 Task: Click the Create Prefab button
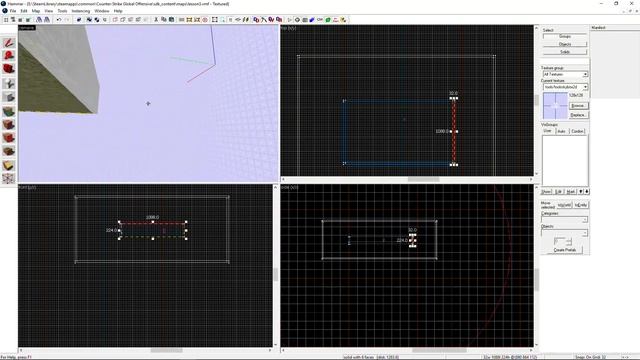[x=565, y=250]
